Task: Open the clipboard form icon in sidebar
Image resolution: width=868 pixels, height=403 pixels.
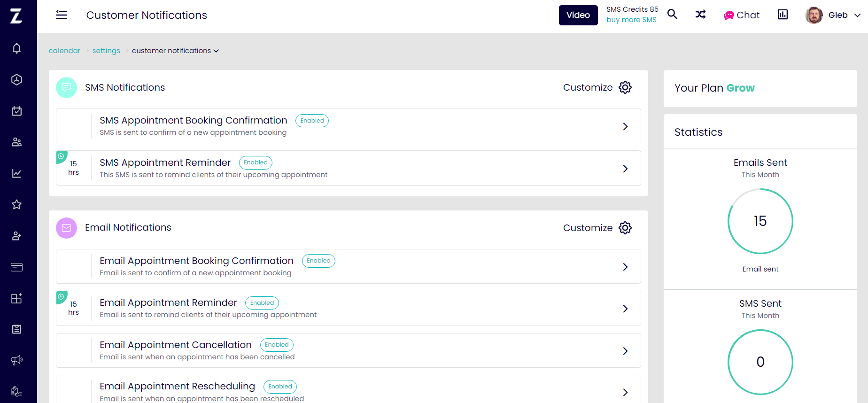Action: (16, 329)
